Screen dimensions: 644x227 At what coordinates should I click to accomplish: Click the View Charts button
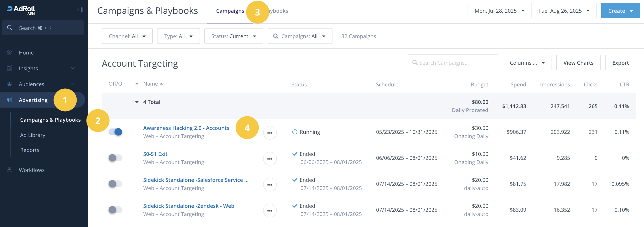click(578, 63)
